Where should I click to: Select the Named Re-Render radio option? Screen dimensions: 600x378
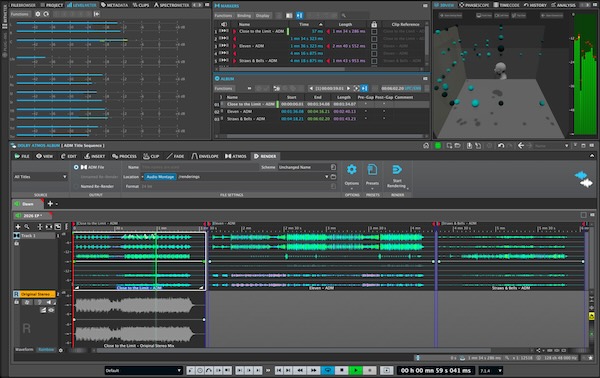tap(76, 186)
